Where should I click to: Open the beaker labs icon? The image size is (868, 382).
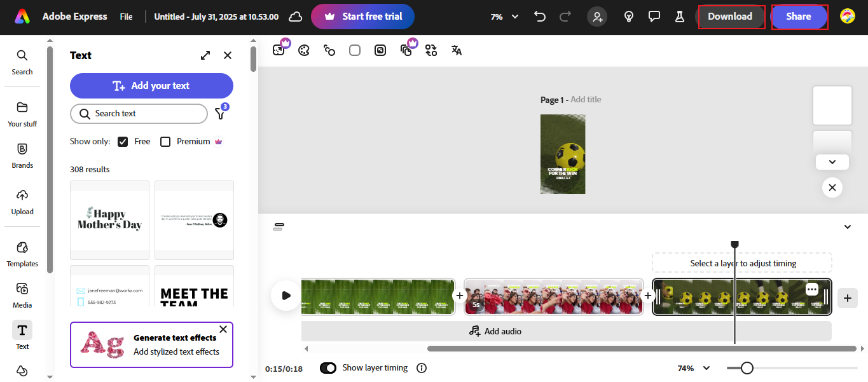coord(679,17)
